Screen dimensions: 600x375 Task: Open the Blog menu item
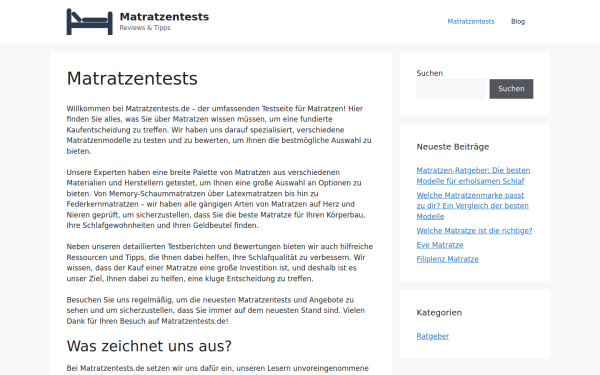(x=518, y=21)
